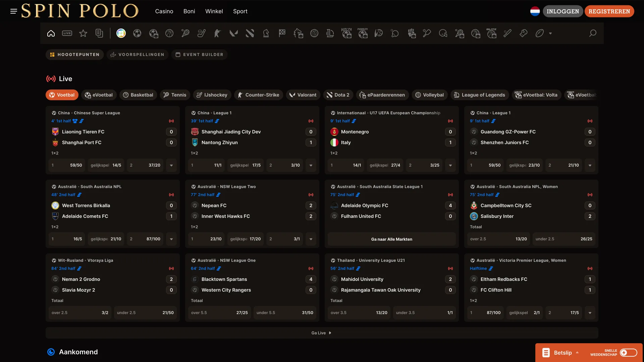Screen dimensions: 644x362
Task: Select the chess knight icon in toolbar
Action: click(266, 33)
